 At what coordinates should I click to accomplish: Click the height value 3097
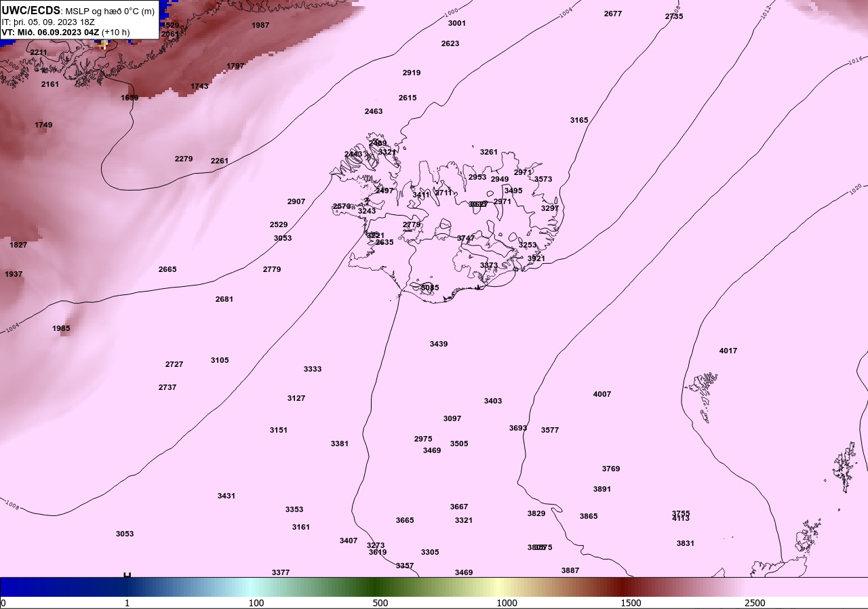(x=452, y=418)
